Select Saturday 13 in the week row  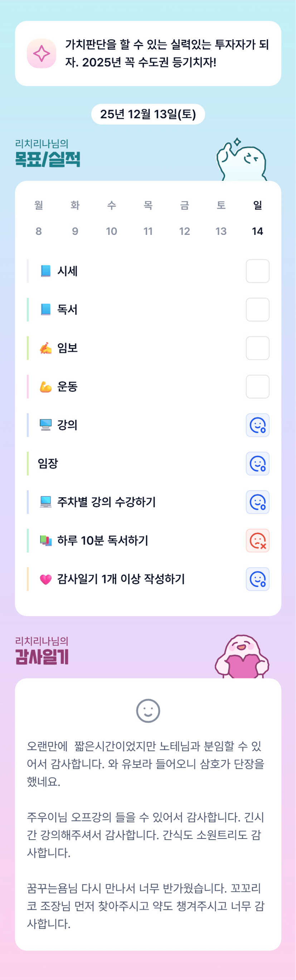click(x=221, y=231)
